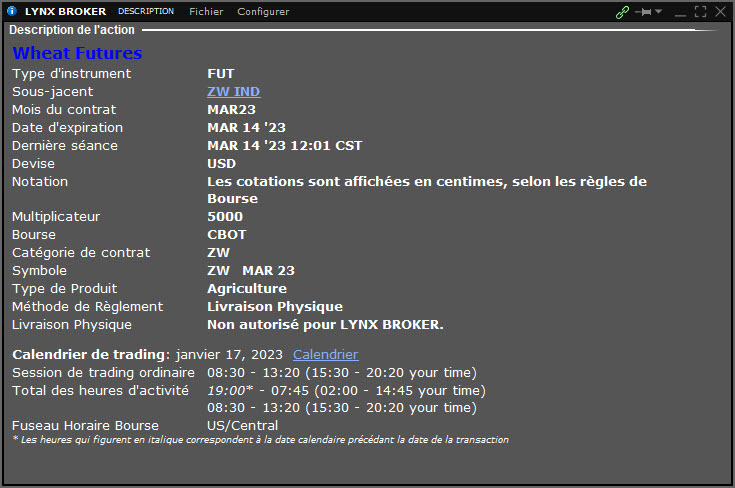Click the 'Dernière séance' label
This screenshot has width=735, height=488.
coord(65,146)
